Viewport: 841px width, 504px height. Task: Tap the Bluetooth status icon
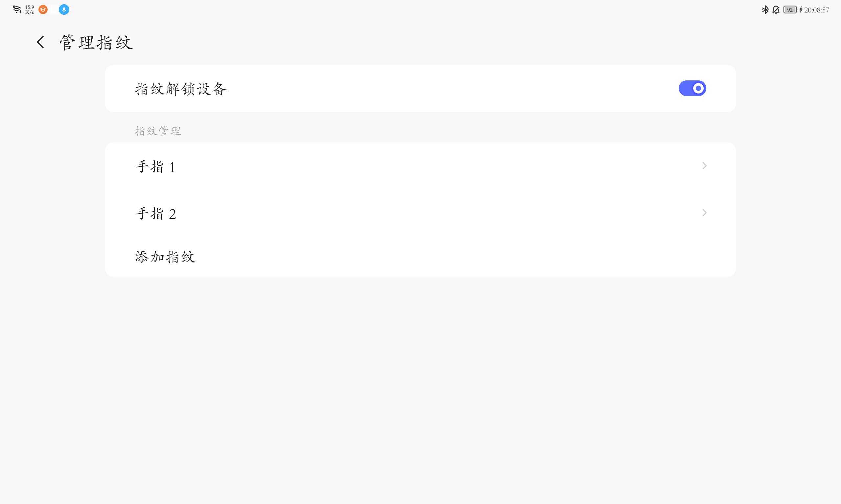point(765,10)
